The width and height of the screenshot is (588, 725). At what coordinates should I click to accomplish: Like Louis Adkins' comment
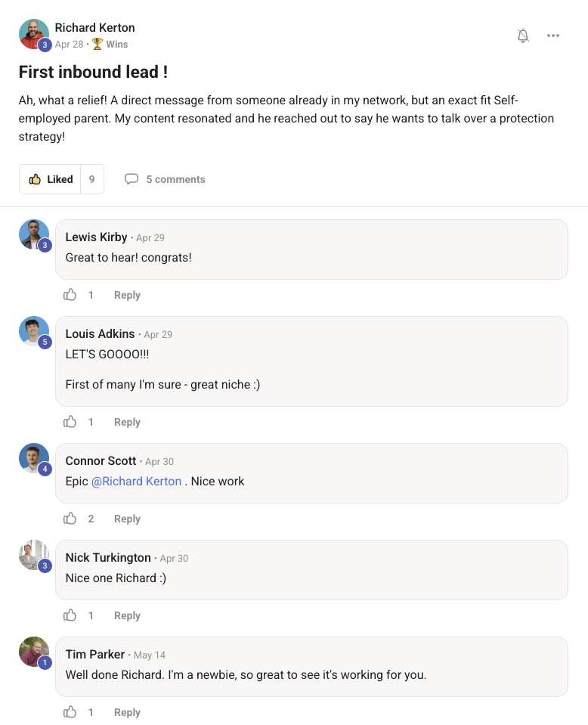[70, 422]
